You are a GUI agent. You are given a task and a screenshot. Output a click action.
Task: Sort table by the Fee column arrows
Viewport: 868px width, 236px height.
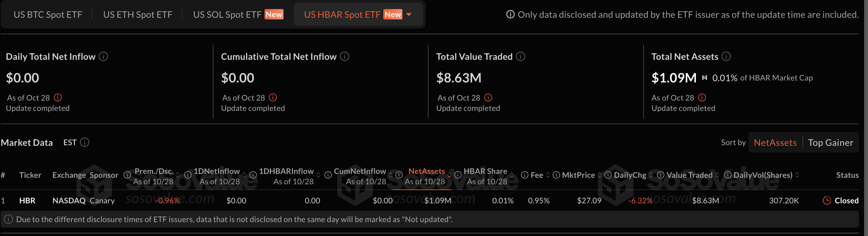point(548,175)
